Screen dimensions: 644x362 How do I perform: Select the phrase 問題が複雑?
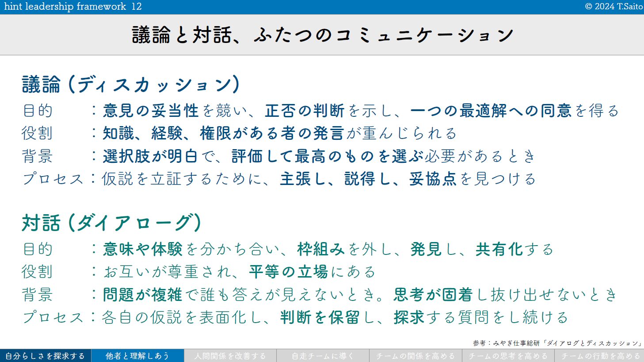point(142,295)
